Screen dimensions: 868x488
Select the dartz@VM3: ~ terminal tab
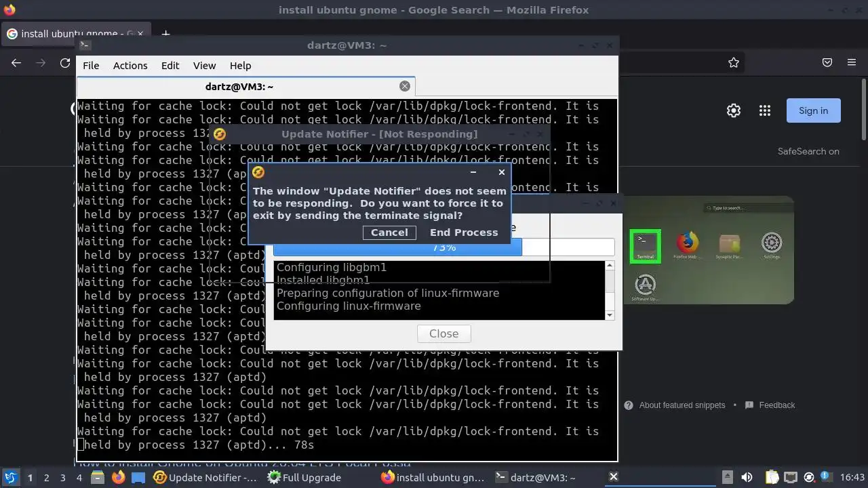pyautogui.click(x=245, y=86)
